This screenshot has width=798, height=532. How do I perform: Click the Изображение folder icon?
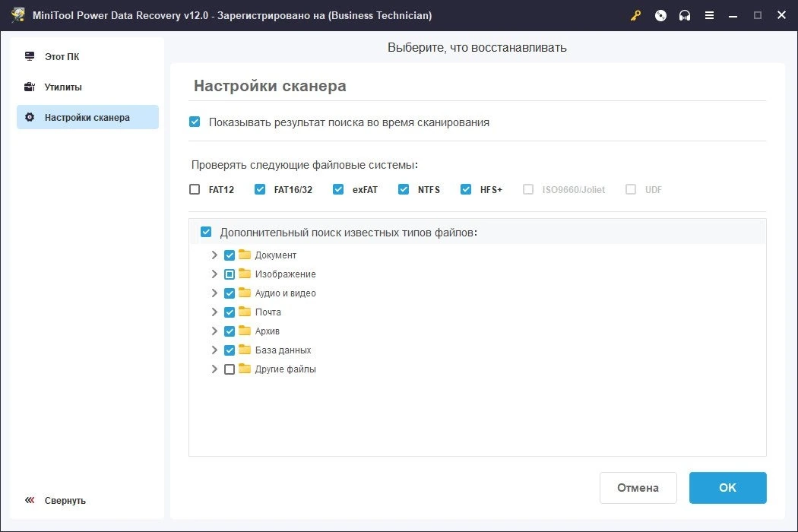[245, 274]
